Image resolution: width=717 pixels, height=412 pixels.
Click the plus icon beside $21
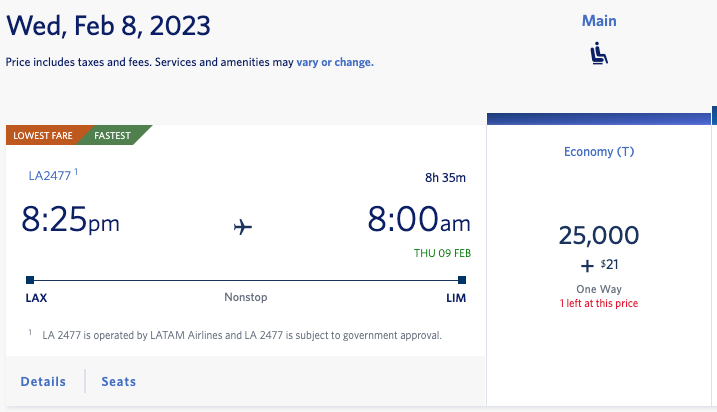[587, 266]
